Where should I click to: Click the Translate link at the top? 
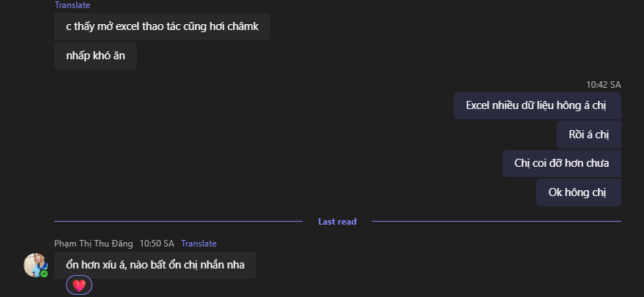(73, 5)
